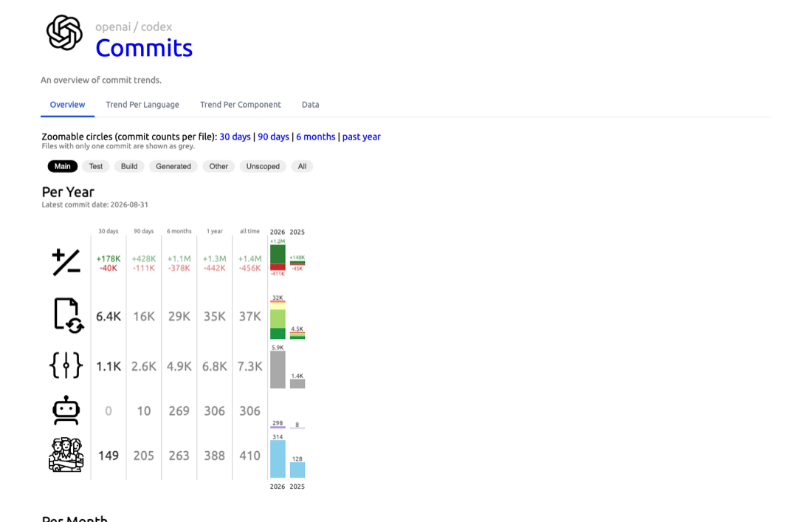
Task: Click the 10 bot commits value
Action: click(144, 411)
